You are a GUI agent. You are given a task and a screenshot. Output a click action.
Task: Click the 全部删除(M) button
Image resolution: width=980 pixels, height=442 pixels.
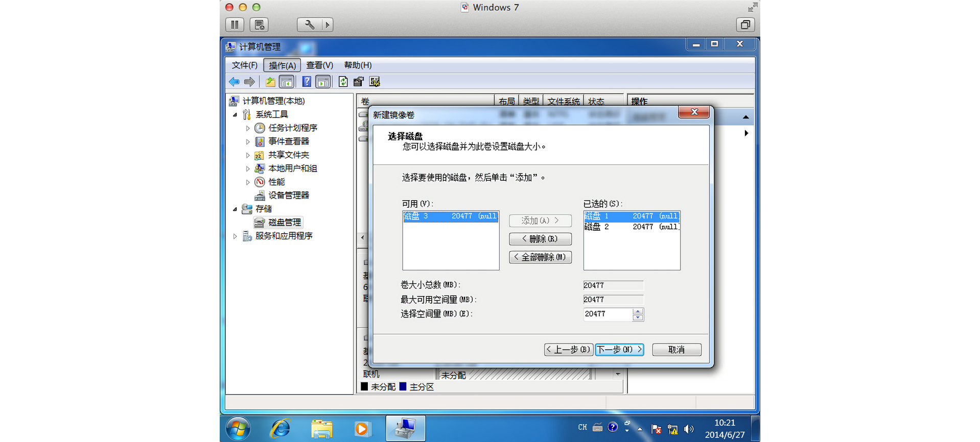(540, 257)
